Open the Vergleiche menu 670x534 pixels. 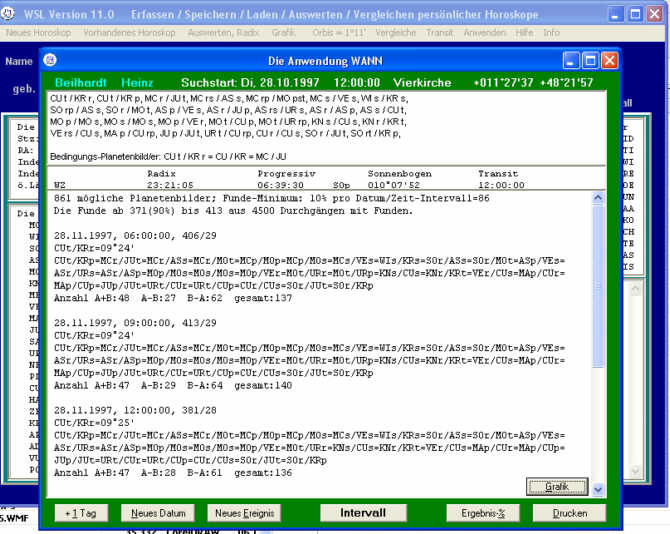click(395, 32)
